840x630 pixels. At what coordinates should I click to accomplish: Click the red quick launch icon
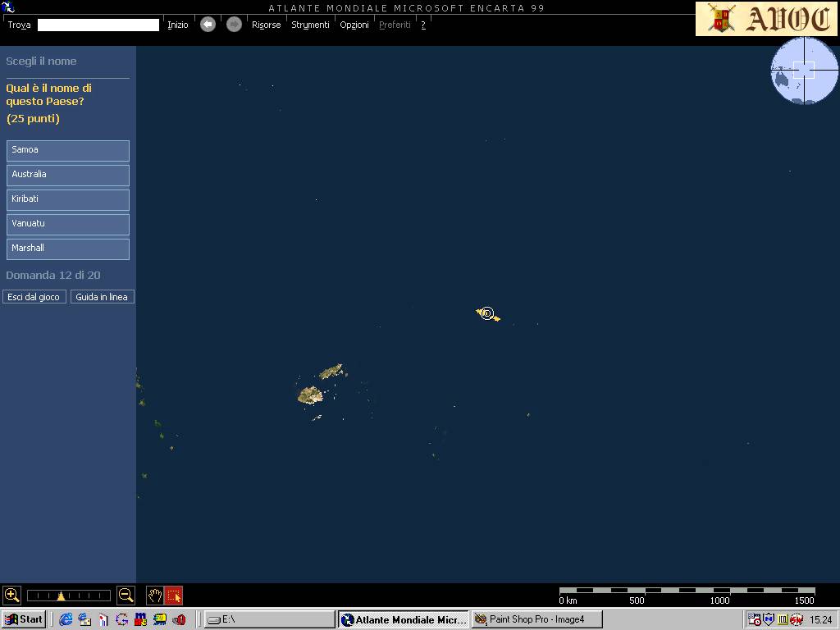coord(179,619)
